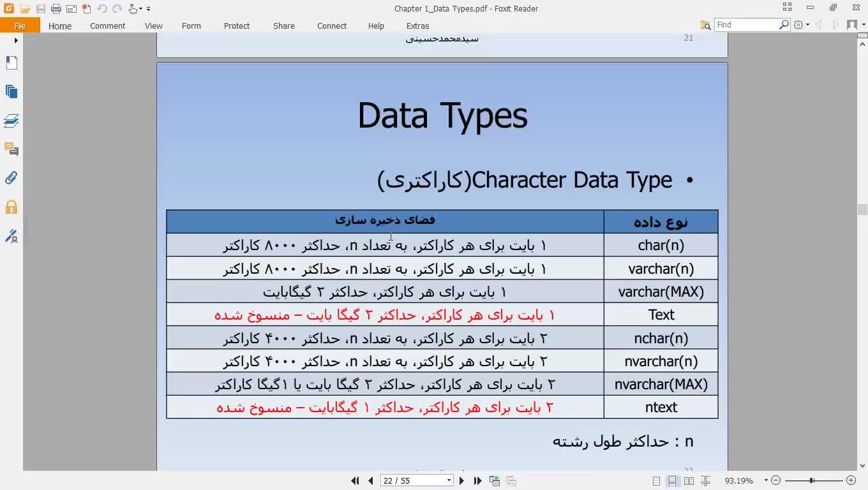The height and width of the screenshot is (490, 868).
Task: Click the user account avatar icon
Action: [851, 25]
